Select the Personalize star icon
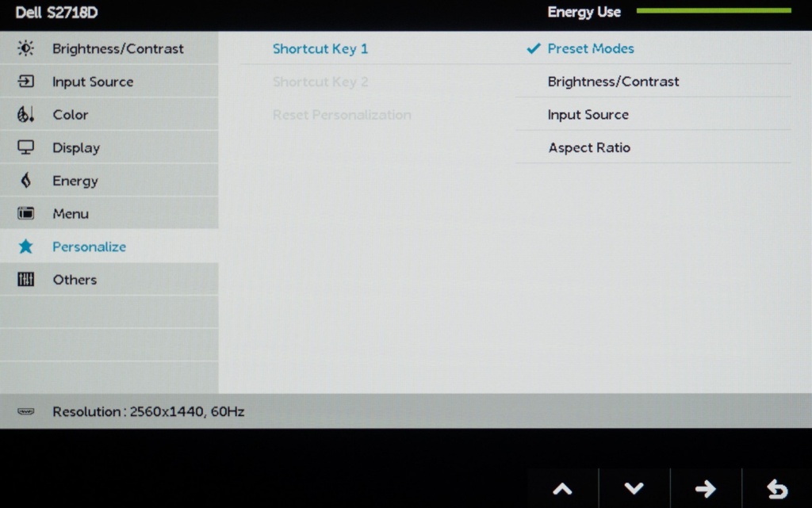 (x=25, y=246)
